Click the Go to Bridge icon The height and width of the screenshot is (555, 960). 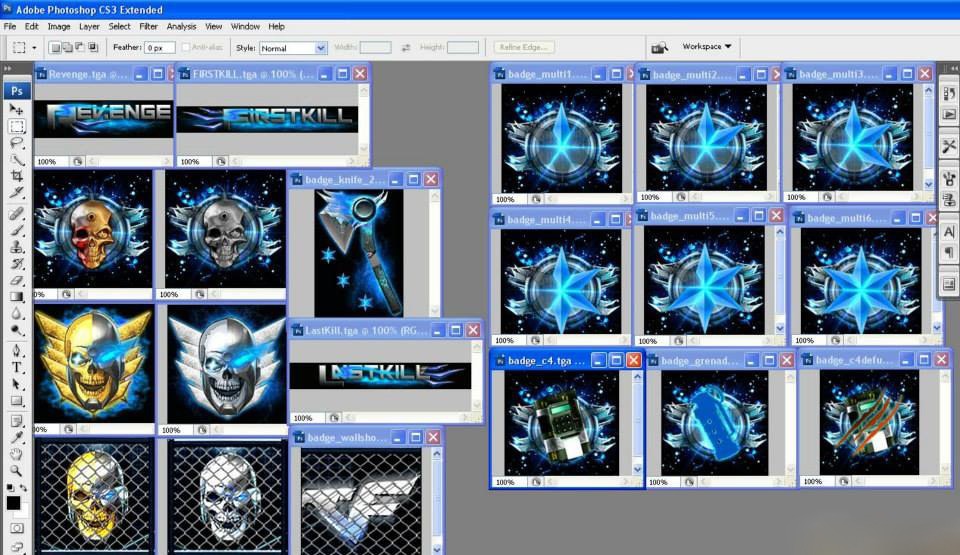[x=659, y=47]
